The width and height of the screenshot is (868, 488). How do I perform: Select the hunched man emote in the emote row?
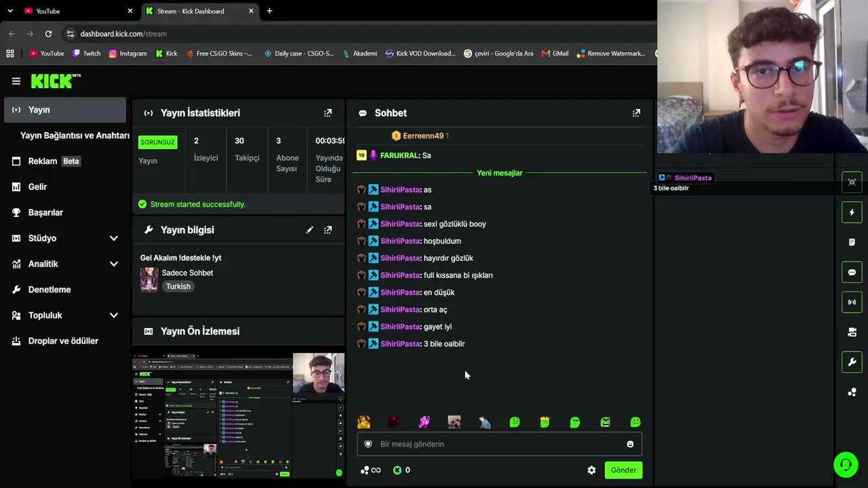(x=485, y=422)
